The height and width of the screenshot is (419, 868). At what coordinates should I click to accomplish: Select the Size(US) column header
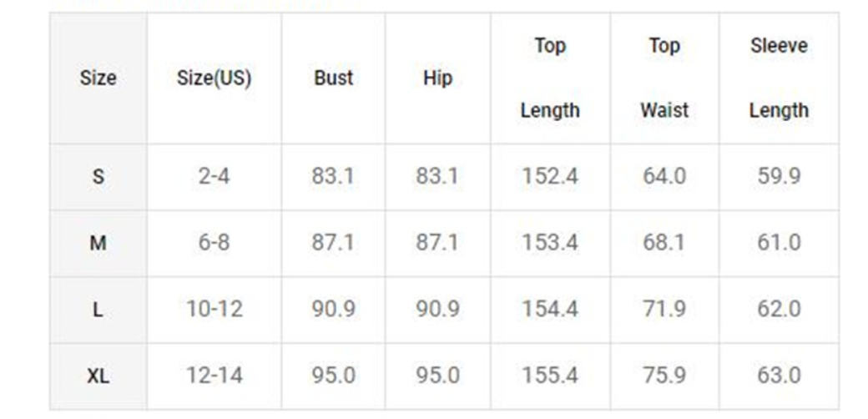tap(214, 78)
